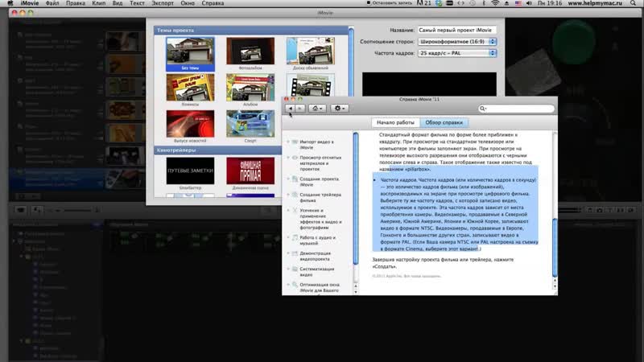
Task: Open help topic Просмотр отснятых материалов и проектов
Action: 320,163
